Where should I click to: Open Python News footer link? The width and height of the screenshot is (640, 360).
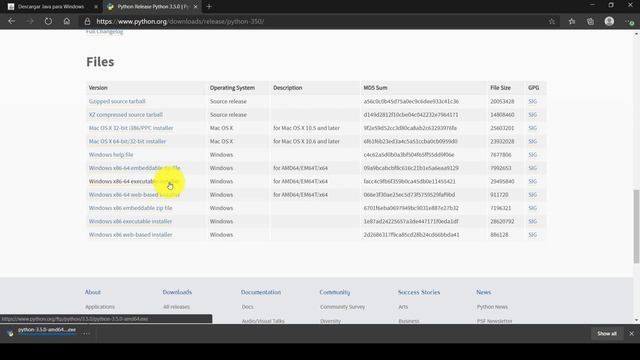point(492,307)
